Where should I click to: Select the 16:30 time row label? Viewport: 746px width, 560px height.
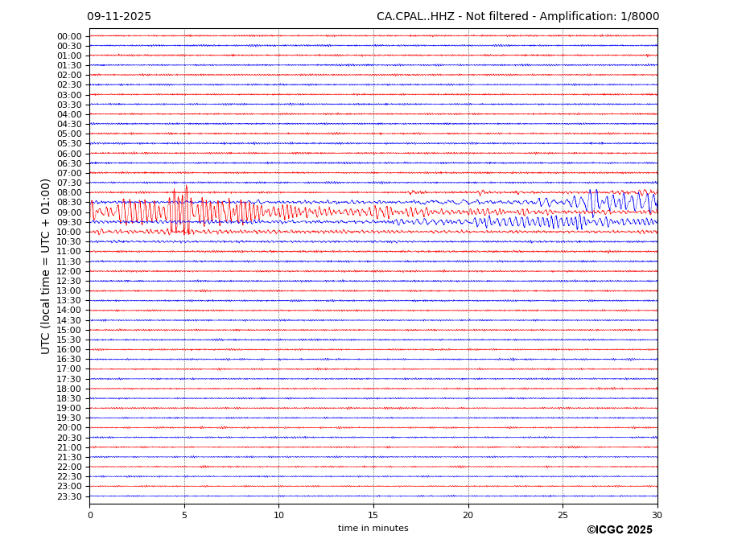pos(69,360)
